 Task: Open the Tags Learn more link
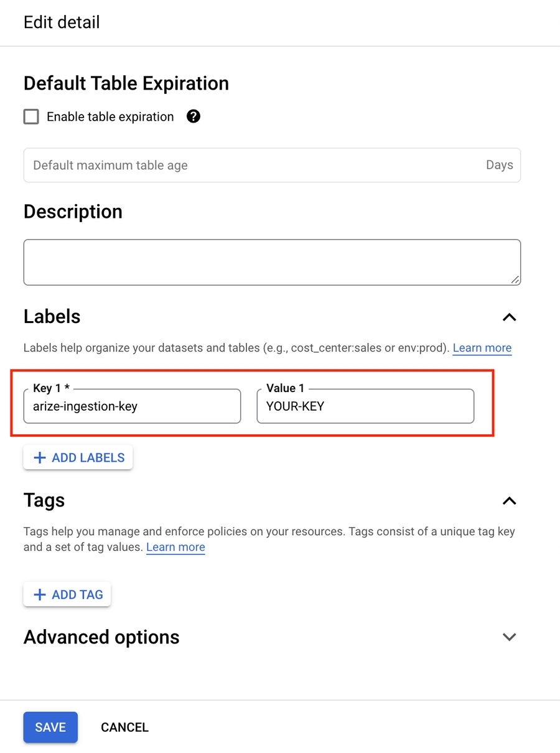(x=175, y=548)
